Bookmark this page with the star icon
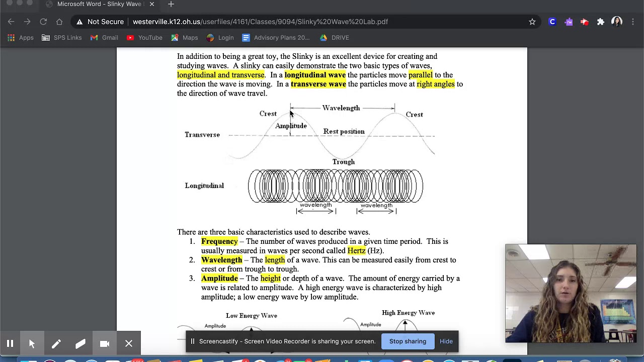644x362 pixels. 532,22
